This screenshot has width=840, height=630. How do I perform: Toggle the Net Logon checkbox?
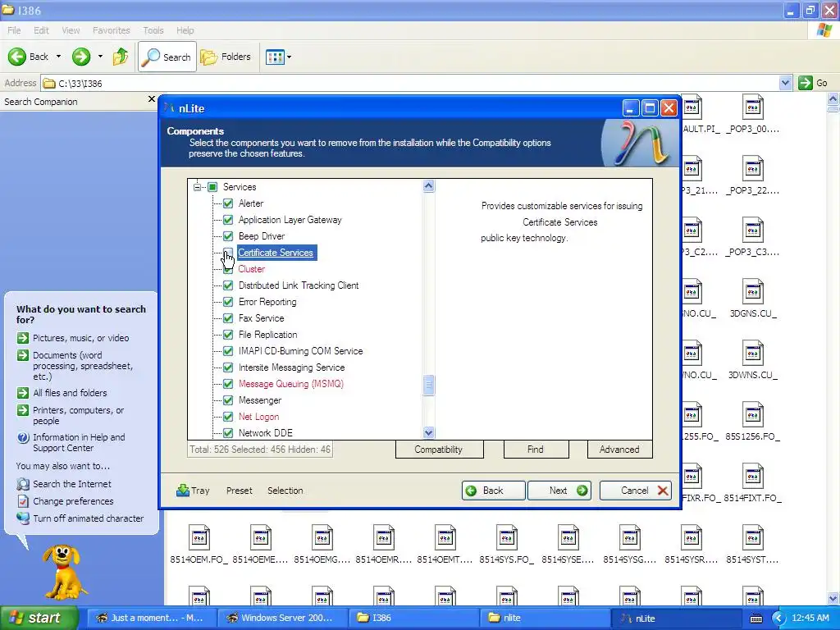click(228, 417)
